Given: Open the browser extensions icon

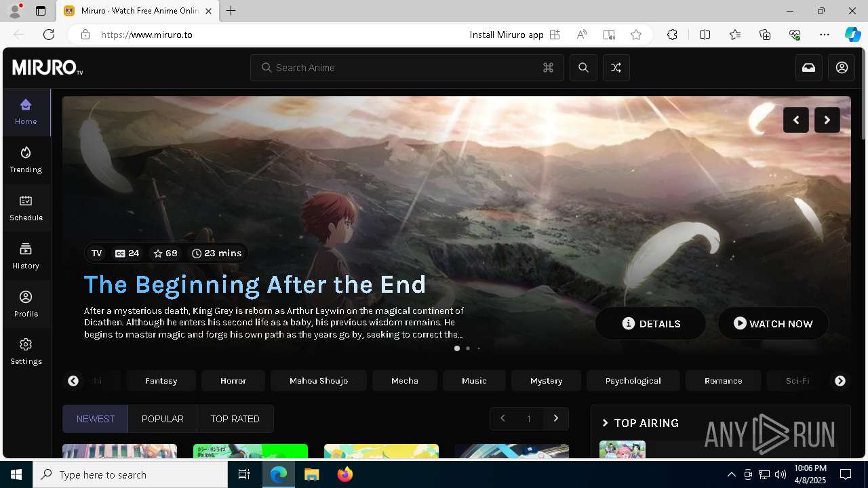Looking at the screenshot, I should click(672, 35).
